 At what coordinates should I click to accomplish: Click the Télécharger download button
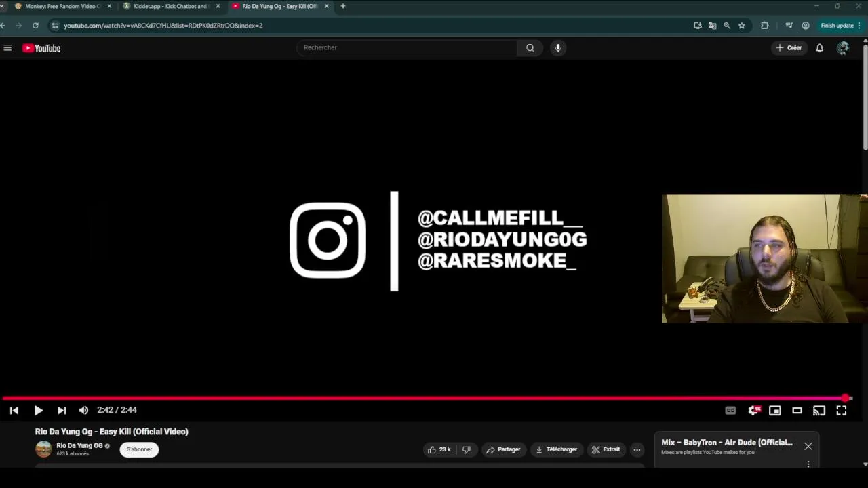click(x=556, y=449)
